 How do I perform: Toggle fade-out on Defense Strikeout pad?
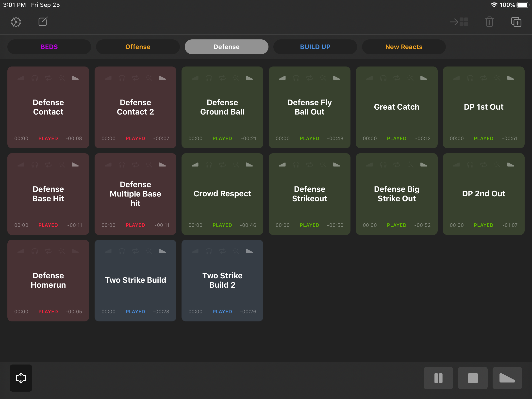pos(337,165)
